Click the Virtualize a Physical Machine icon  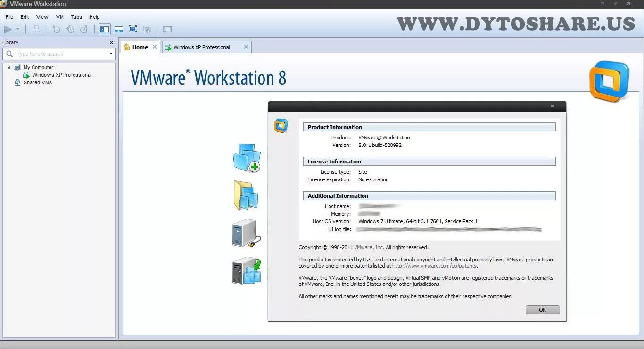[x=247, y=270]
